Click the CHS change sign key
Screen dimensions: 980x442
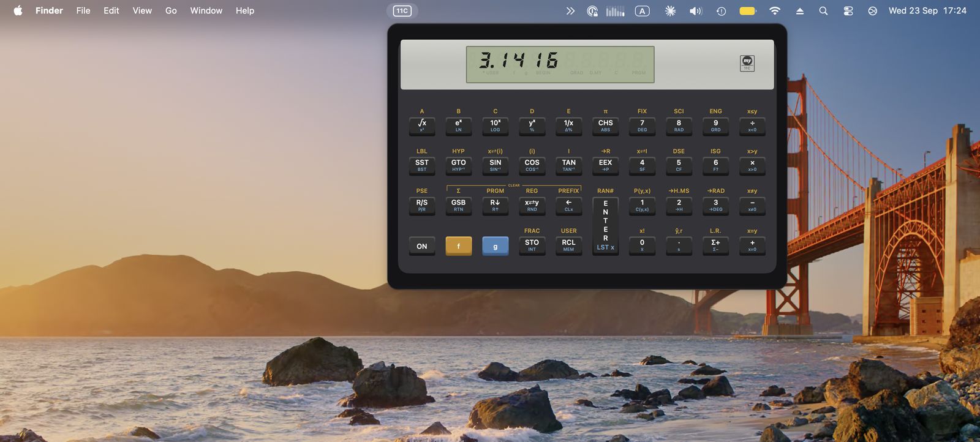[x=606, y=125]
